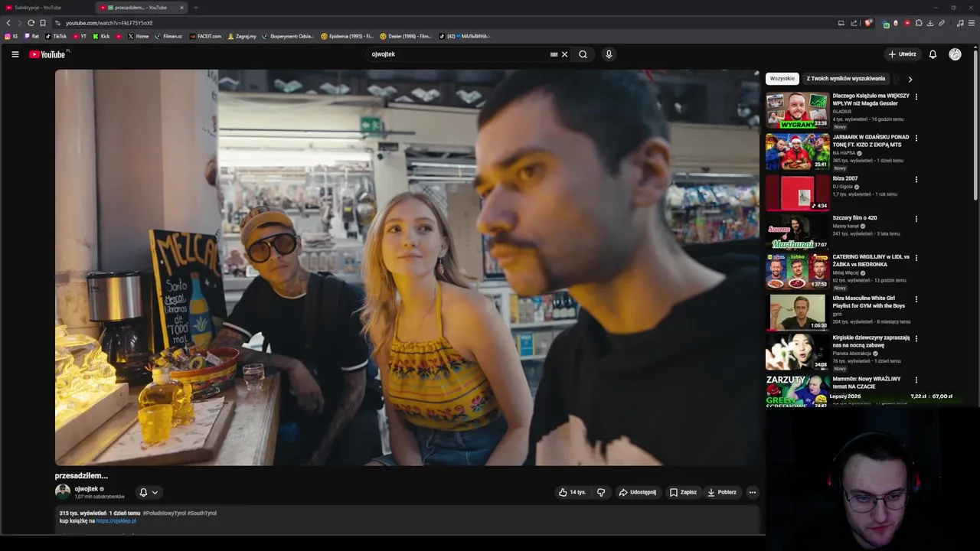This screenshot has width=980, height=551.
Task: Click the magnifier search button
Action: [583, 54]
